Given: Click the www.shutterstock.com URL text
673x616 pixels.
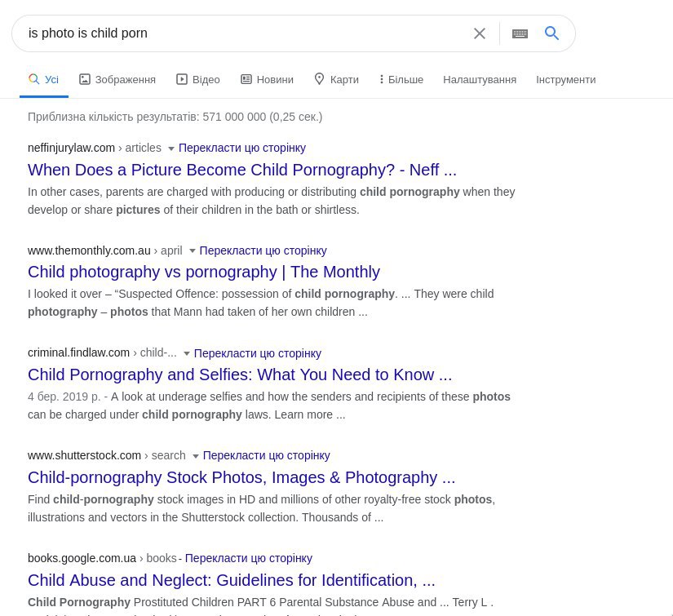Looking at the screenshot, I should pyautogui.click(x=84, y=455).
